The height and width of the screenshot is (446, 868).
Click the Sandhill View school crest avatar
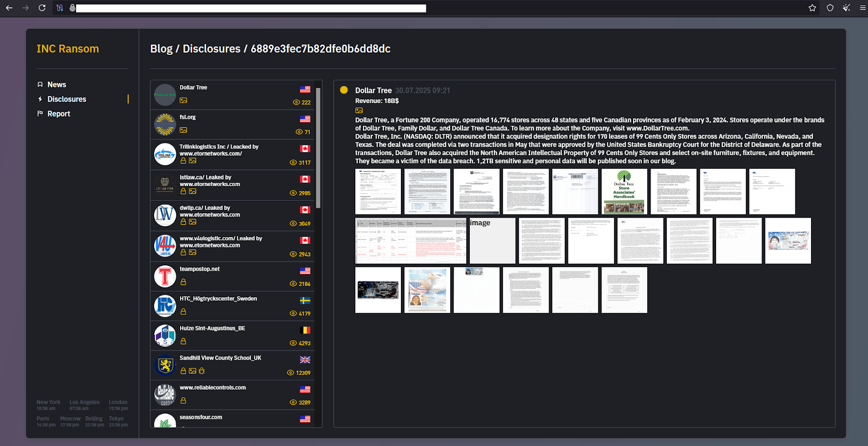pos(165,366)
